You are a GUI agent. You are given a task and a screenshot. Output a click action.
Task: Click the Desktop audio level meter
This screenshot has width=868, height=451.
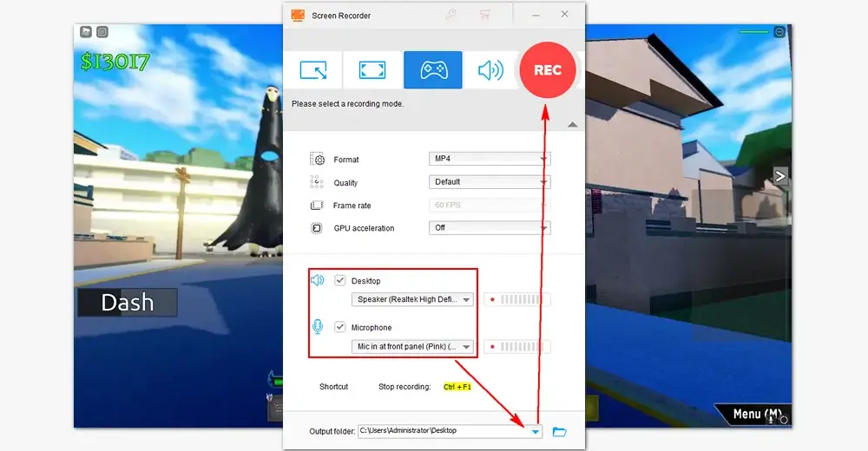[x=517, y=299]
